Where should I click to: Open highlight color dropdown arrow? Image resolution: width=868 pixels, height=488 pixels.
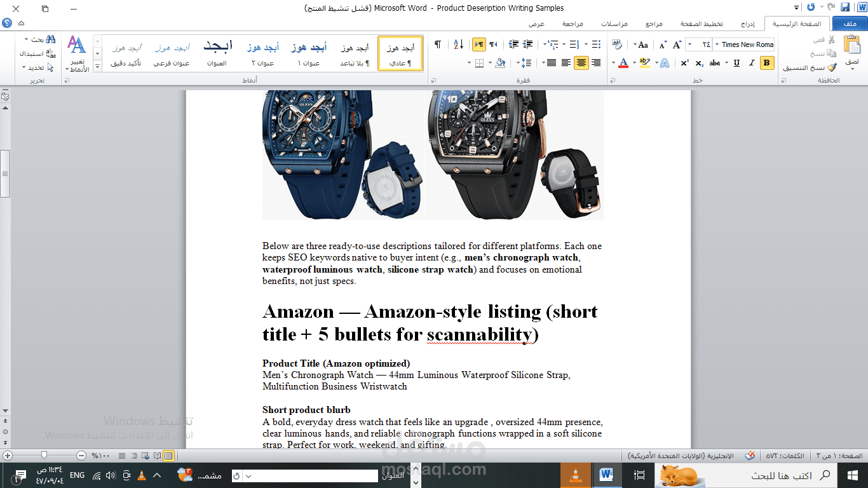[634, 63]
